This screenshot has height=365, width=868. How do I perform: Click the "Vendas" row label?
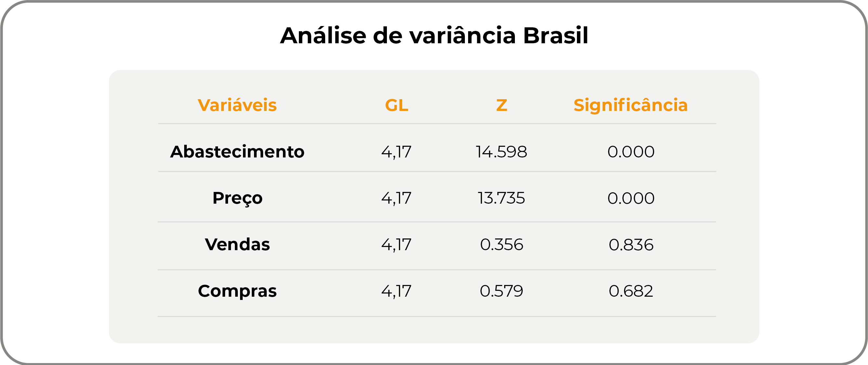coord(237,245)
